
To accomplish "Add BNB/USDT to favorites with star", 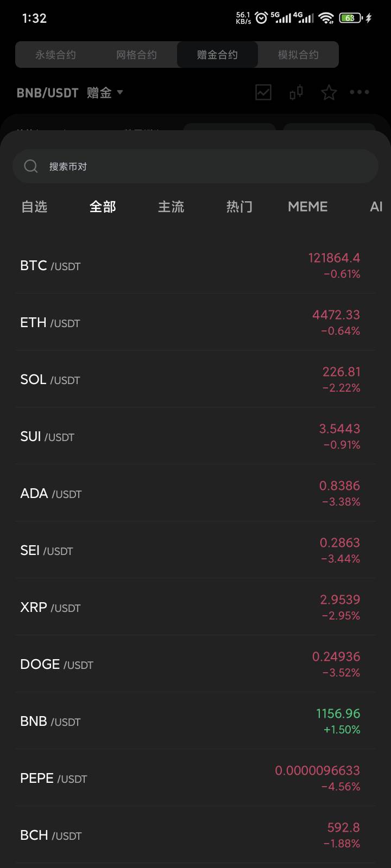I will click(329, 93).
